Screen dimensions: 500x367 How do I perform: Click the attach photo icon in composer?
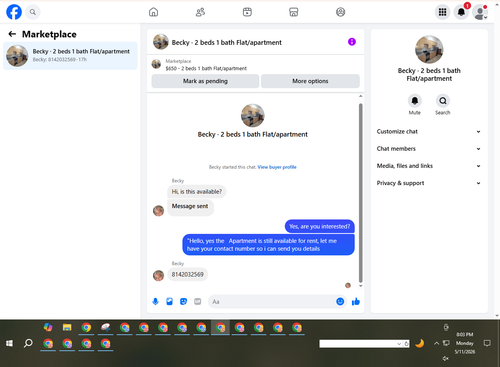tap(169, 302)
